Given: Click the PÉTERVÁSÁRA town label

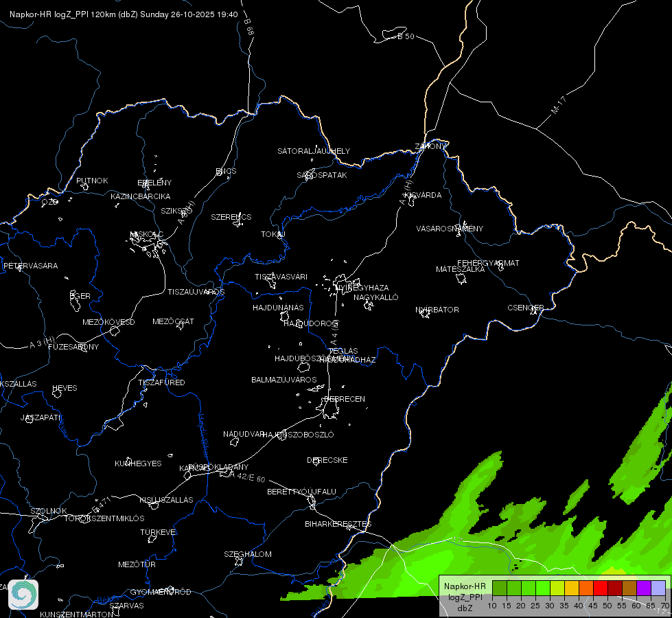Looking at the screenshot, I should click(x=30, y=266).
